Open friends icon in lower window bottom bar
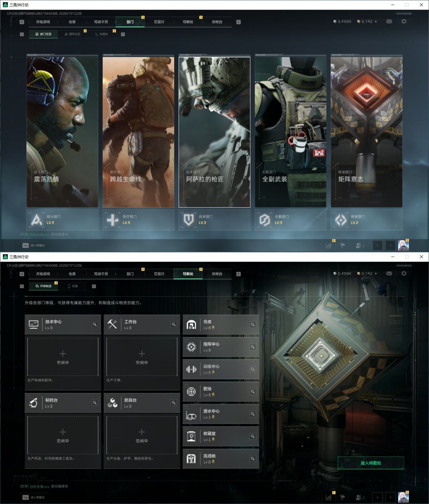429x504 pixels. (360, 497)
